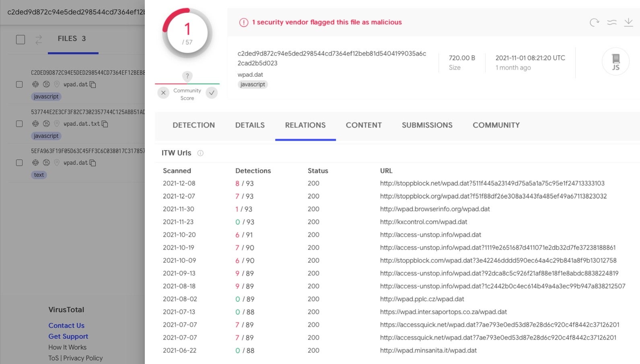640x364 pixels.
Task: Select the checkbox for wpad.dat.txt file
Action: (x=19, y=124)
